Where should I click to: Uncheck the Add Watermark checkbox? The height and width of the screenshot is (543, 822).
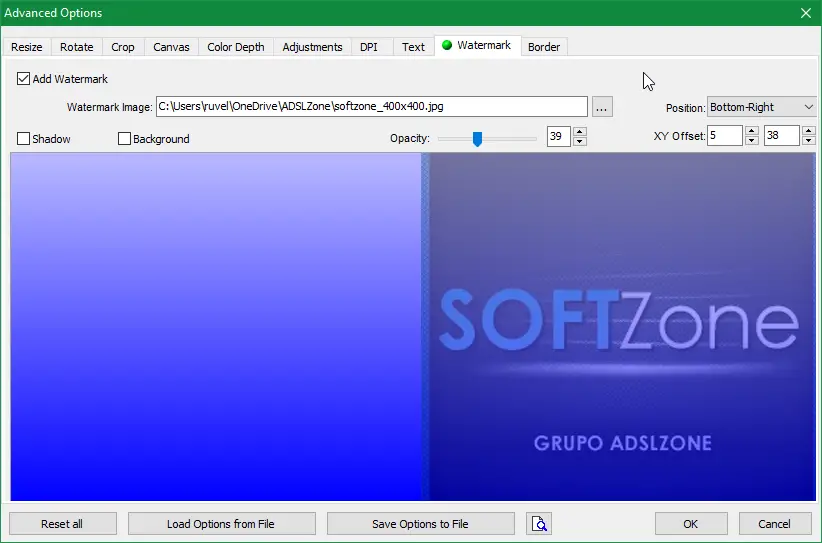point(23,79)
